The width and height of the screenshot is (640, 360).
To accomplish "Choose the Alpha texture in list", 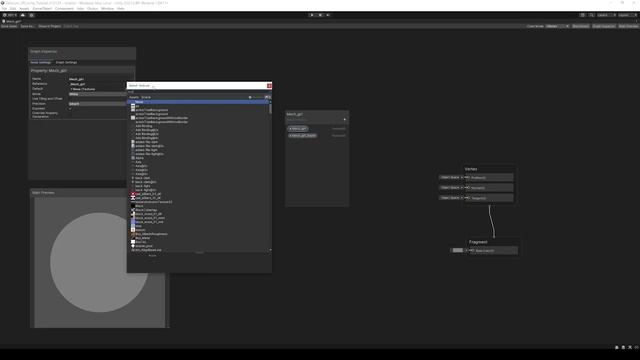I will (x=140, y=158).
